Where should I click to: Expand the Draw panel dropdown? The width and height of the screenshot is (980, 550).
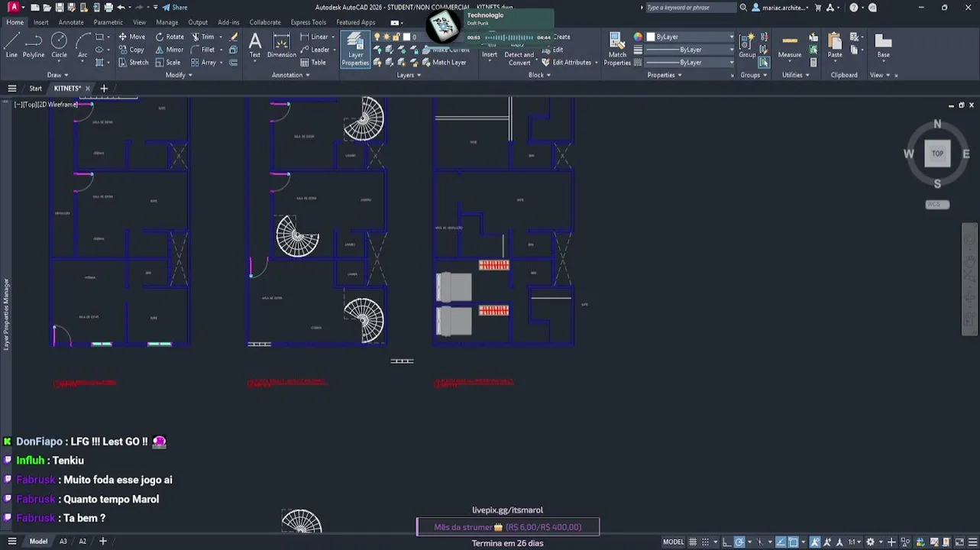tap(58, 75)
